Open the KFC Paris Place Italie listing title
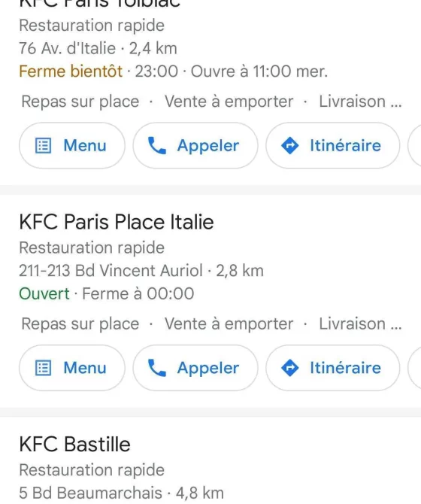421x504 pixels. 117,222
